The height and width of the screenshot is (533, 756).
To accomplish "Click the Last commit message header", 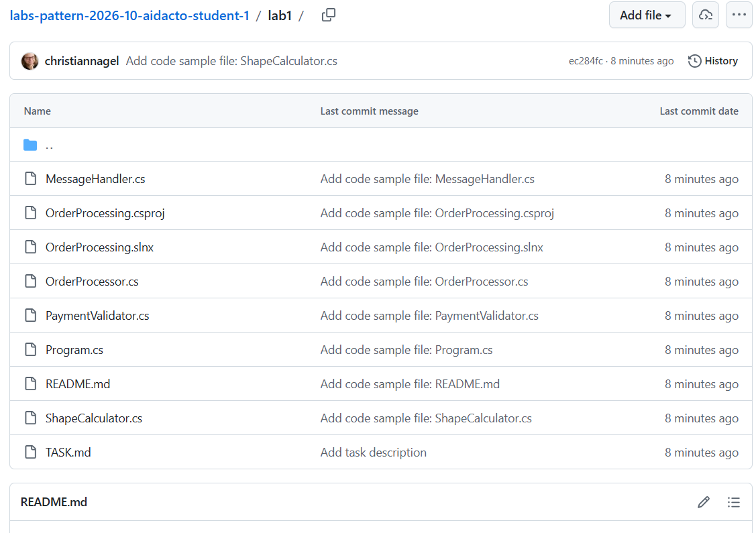I will tap(370, 111).
